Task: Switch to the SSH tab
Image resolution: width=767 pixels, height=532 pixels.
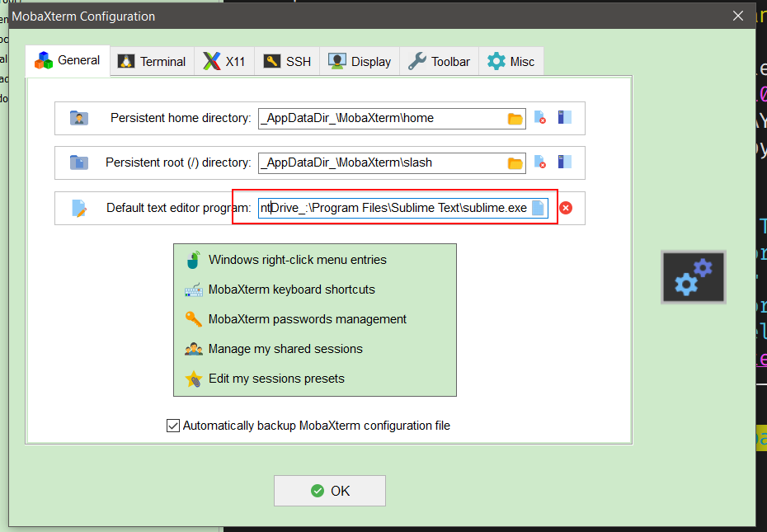Action: coord(287,62)
